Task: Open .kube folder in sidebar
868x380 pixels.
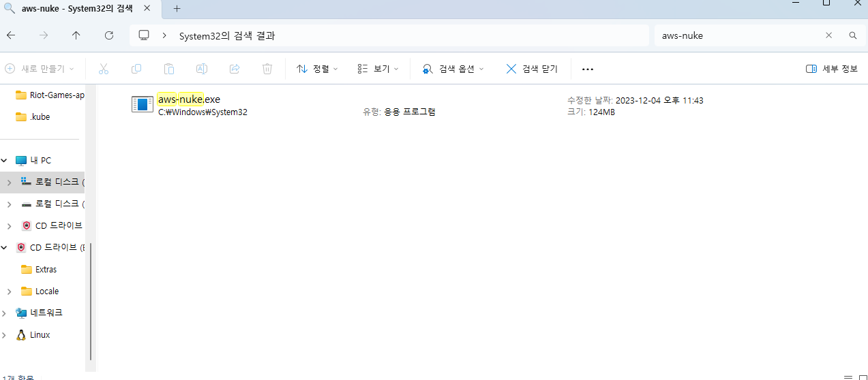Action: pos(33,116)
